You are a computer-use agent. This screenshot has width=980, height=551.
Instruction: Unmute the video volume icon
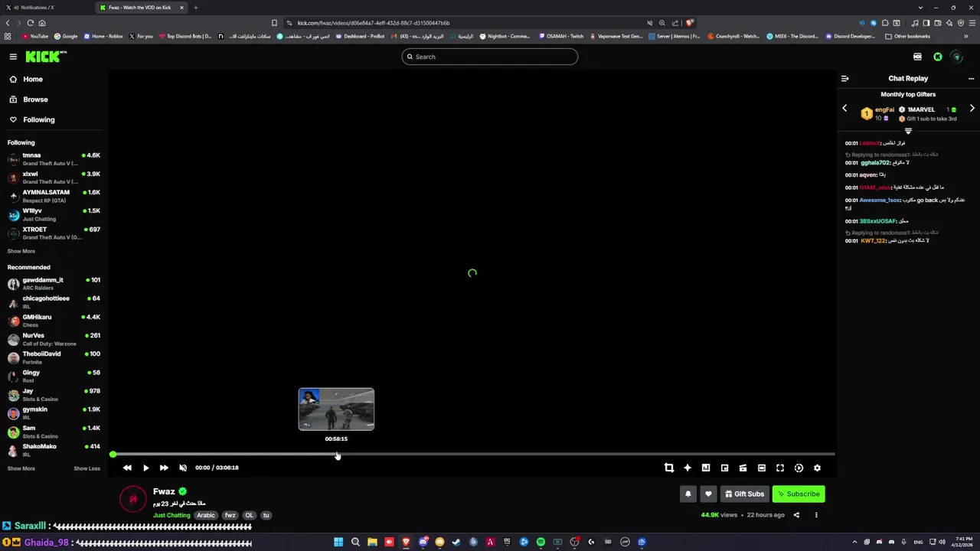coord(183,468)
